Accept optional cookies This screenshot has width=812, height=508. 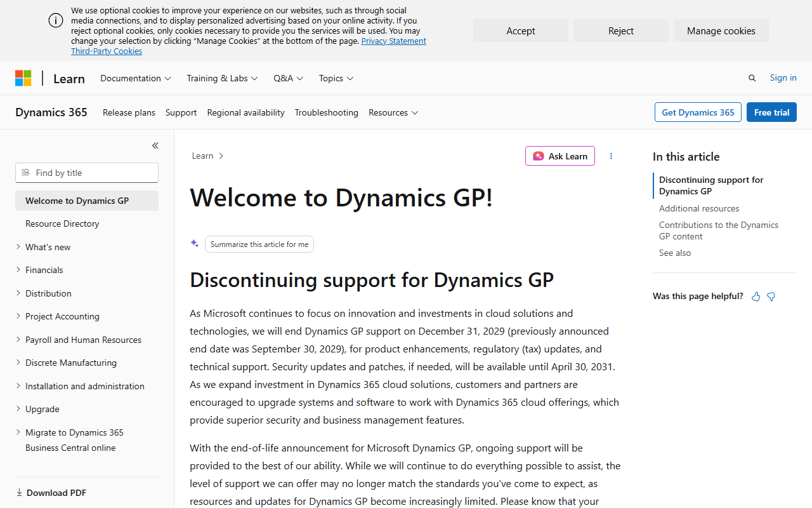point(521,30)
